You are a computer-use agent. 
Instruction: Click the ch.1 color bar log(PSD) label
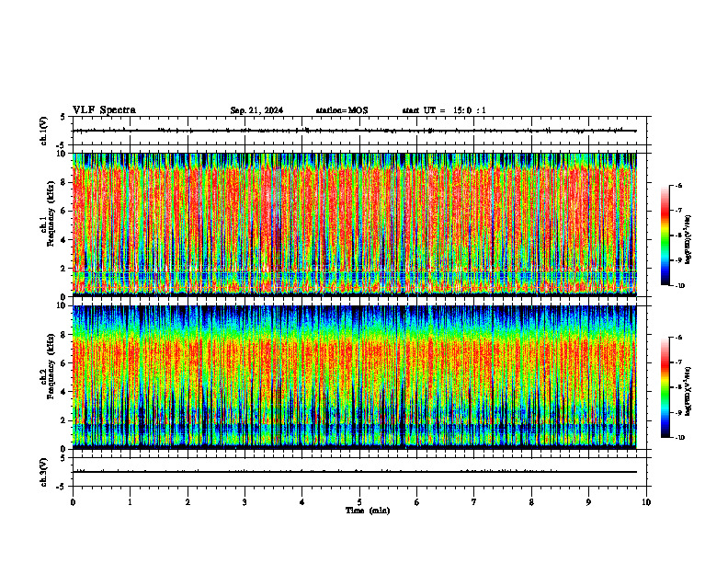coord(688,240)
